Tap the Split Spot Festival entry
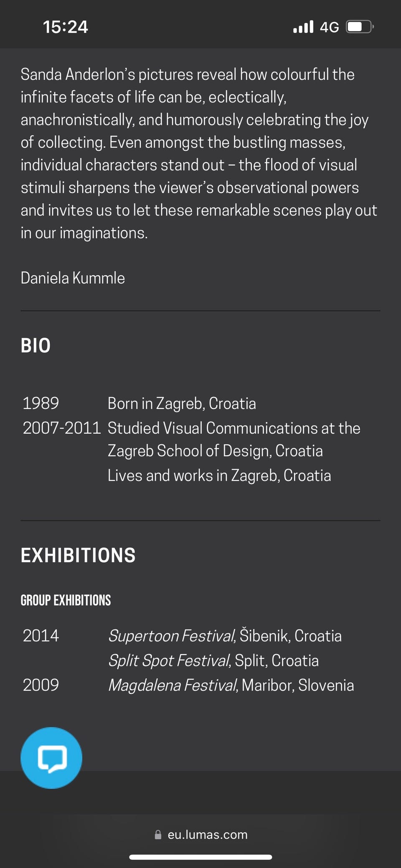The image size is (401, 868). click(x=213, y=660)
